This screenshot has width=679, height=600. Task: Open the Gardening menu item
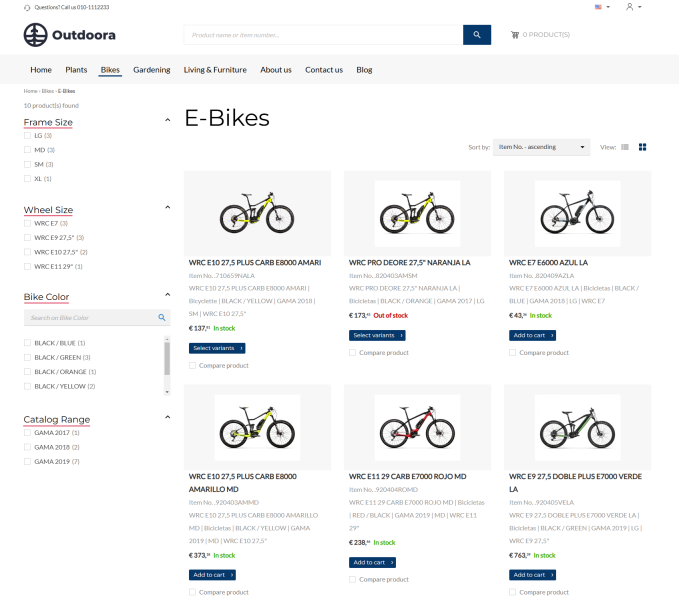[x=152, y=70]
